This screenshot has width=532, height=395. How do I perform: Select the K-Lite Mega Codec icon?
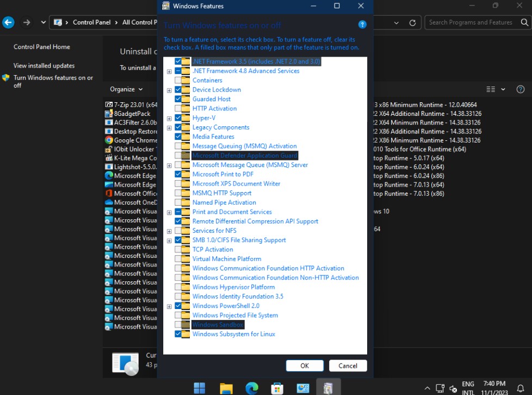pyautogui.click(x=109, y=158)
